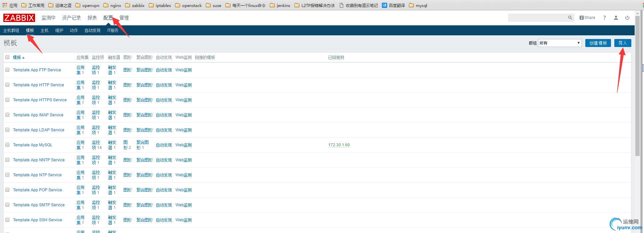The image size is (644, 233).
Task: Open the nginx bookmark folder
Action: click(x=112, y=5)
